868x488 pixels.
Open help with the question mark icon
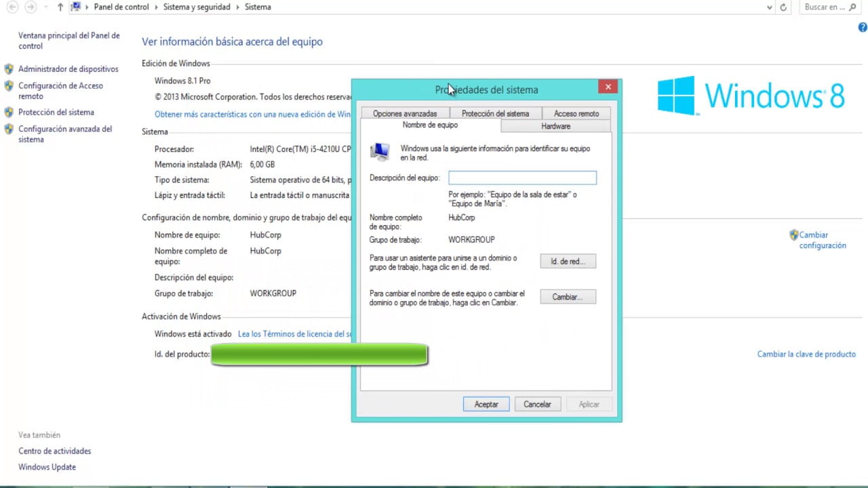pyautogui.click(x=863, y=27)
